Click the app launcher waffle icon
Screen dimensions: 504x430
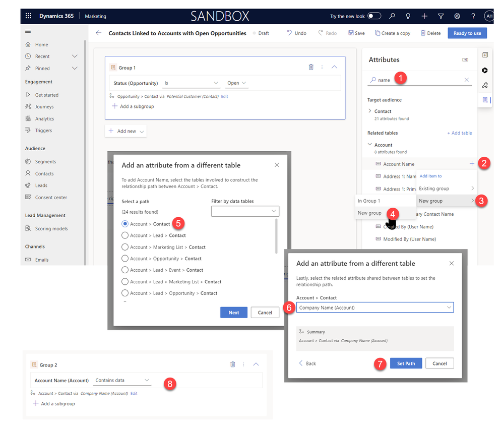coord(29,16)
